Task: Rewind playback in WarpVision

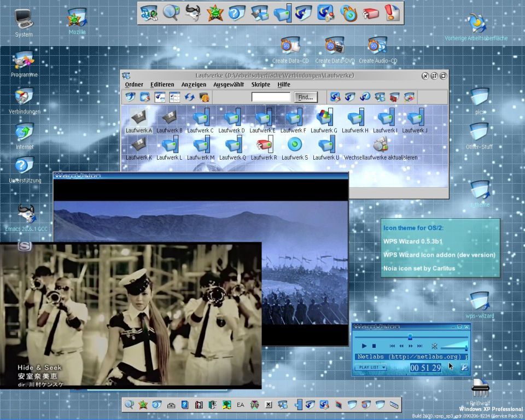Action: 401,346
